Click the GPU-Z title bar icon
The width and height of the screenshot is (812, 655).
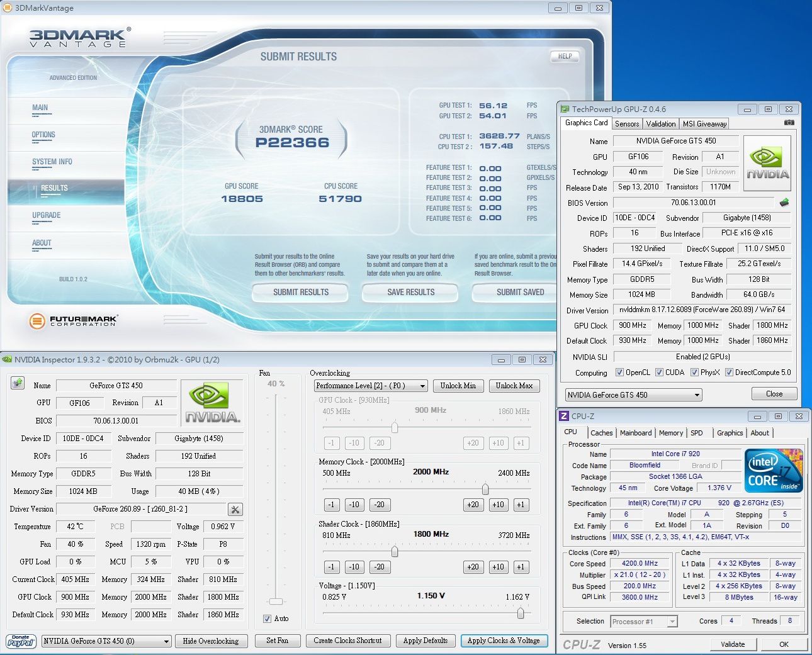565,109
